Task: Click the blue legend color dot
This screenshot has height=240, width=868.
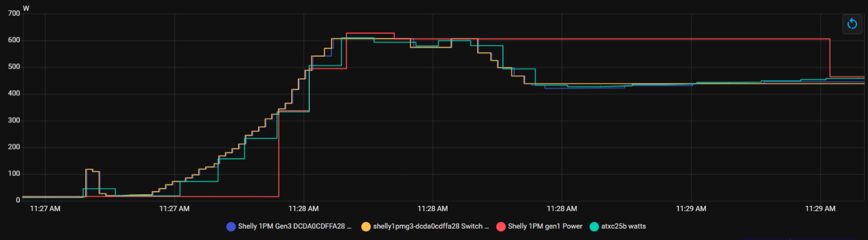Action: tap(231, 226)
